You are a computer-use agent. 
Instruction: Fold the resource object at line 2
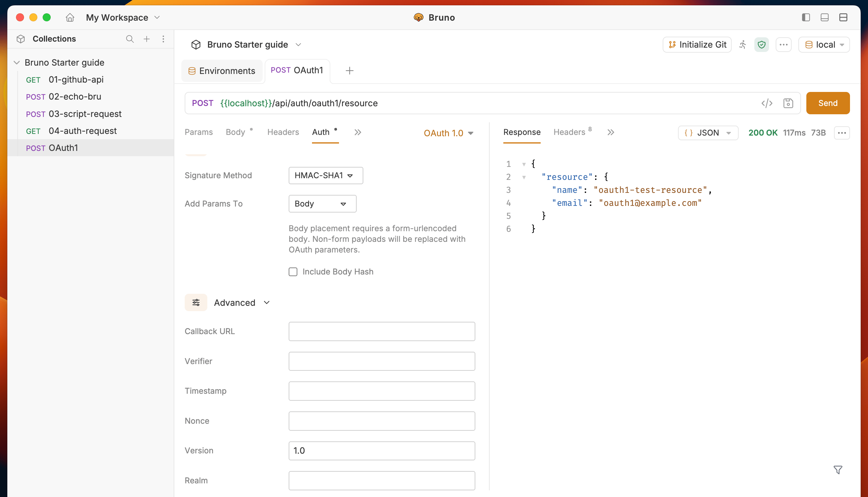tap(524, 177)
